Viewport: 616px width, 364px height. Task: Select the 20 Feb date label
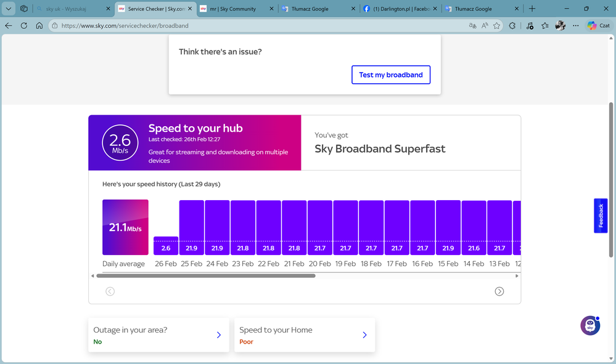point(320,264)
